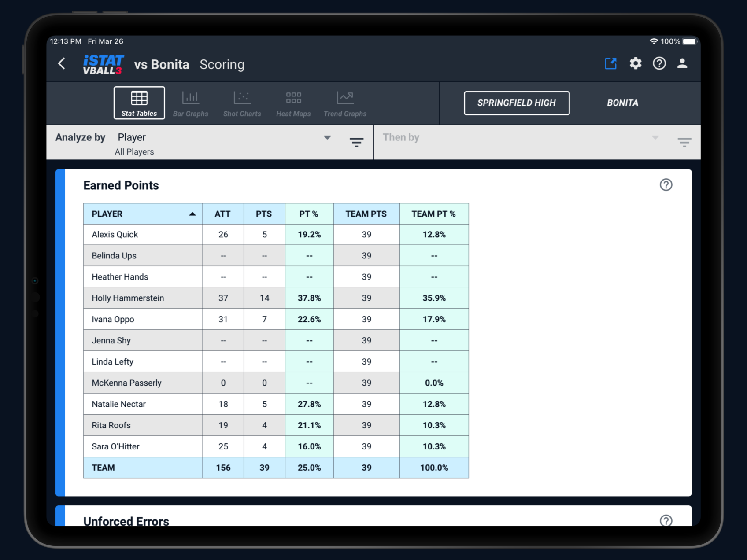This screenshot has height=560, width=747.
Task: Open help question mark in header
Action: click(x=659, y=64)
